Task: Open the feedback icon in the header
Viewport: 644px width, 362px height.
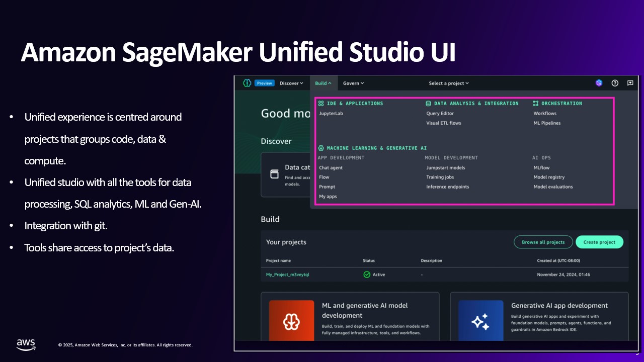Action: pos(630,83)
